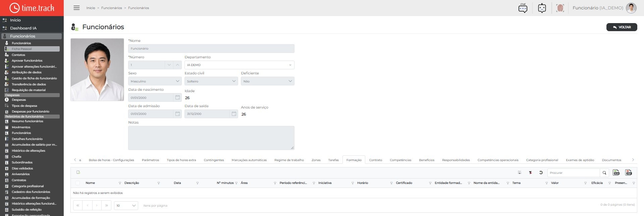
Task: Go to the first page of the grid
Action: pyautogui.click(x=78, y=205)
